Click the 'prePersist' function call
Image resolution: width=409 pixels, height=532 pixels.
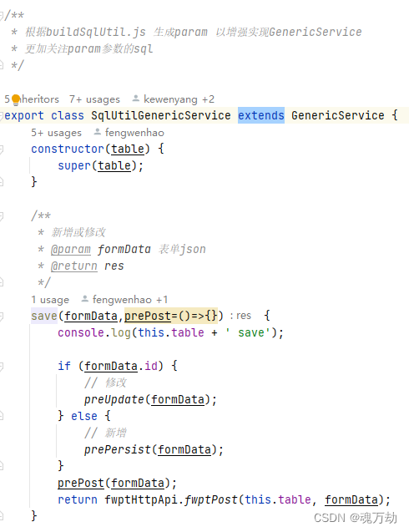click(x=118, y=449)
